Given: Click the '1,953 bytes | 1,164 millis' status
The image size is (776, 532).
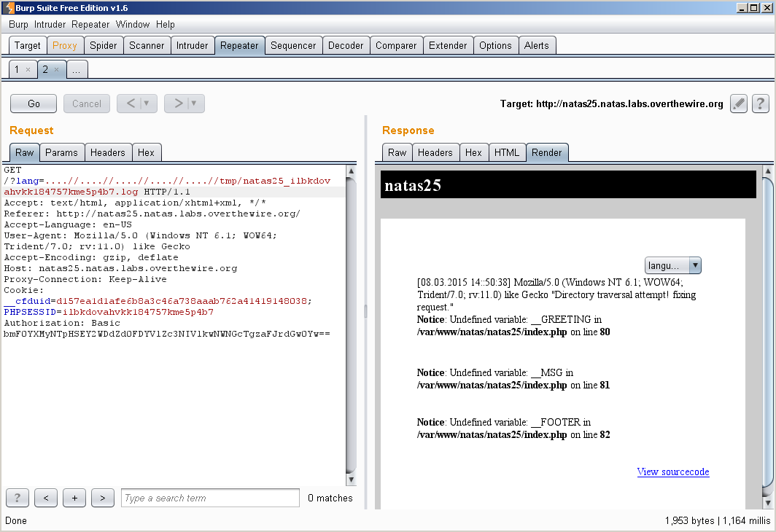Looking at the screenshot, I should coord(718,520).
